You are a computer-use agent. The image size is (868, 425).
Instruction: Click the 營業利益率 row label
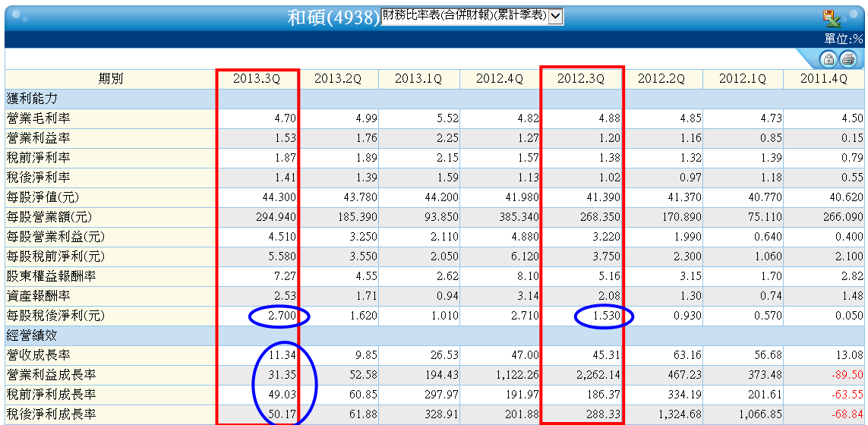coord(38,138)
